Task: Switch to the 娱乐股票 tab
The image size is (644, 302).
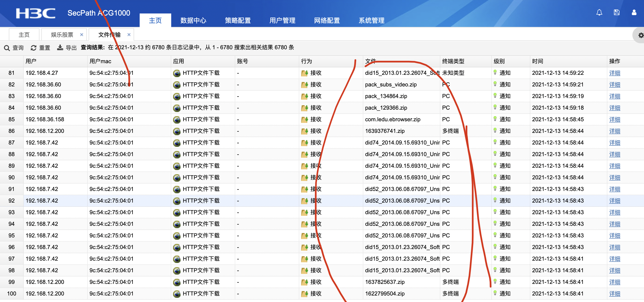Action: (x=62, y=35)
